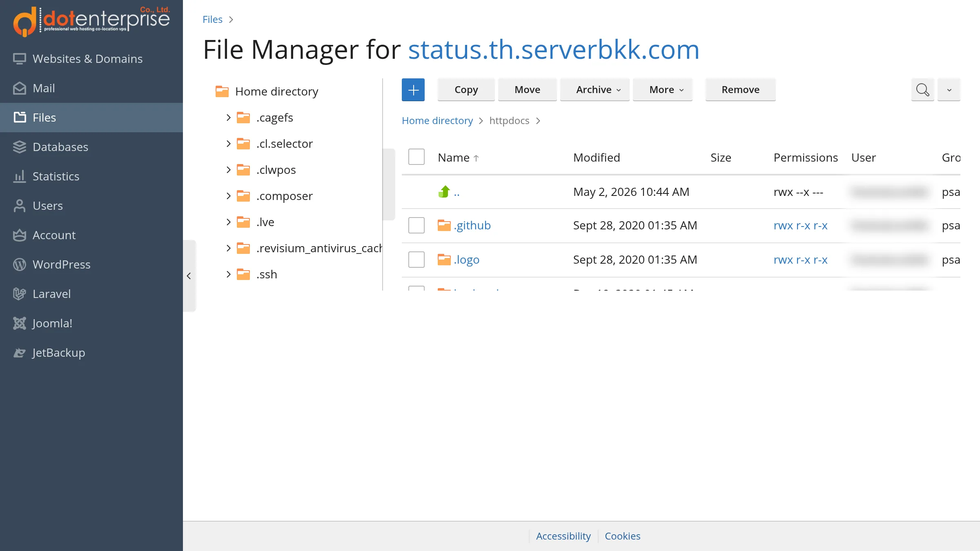Click the Copy button
The height and width of the screenshot is (551, 980).
(x=466, y=90)
